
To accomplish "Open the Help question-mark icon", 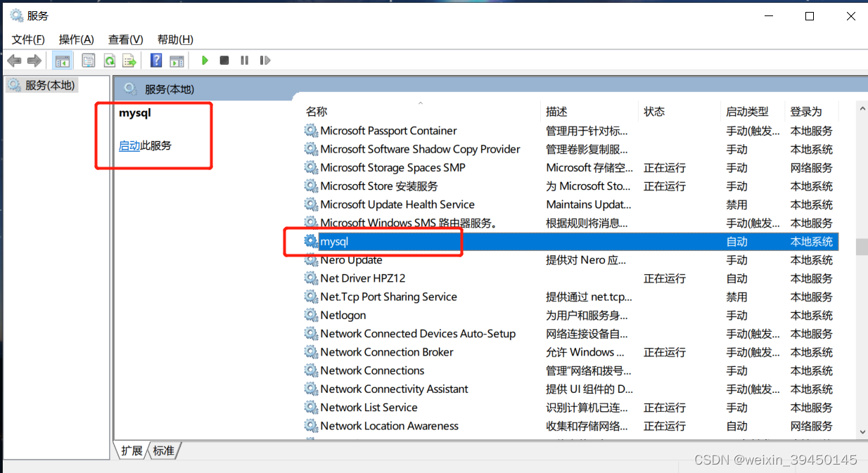I will (x=156, y=60).
